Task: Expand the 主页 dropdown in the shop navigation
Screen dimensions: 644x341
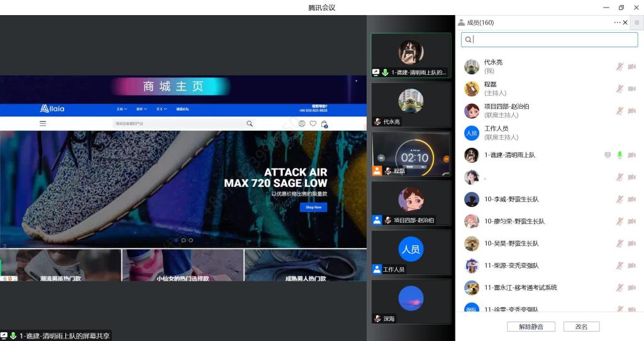Action: click(x=122, y=109)
